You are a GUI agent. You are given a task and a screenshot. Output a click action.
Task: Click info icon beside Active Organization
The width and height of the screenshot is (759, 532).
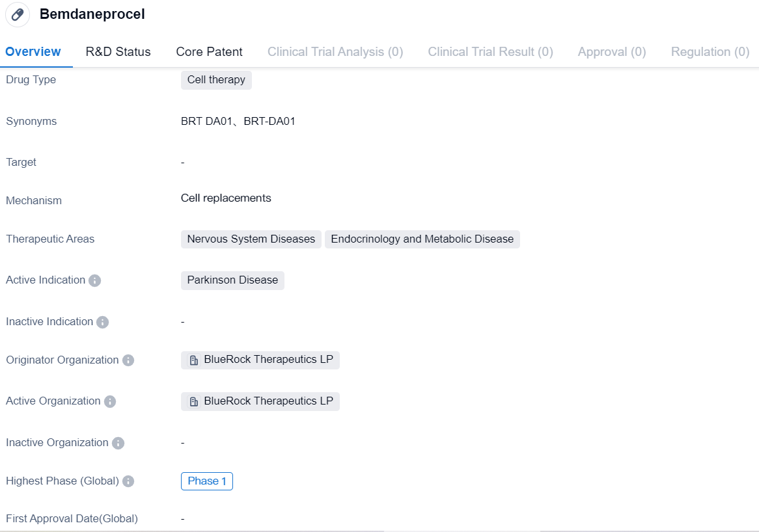click(110, 401)
